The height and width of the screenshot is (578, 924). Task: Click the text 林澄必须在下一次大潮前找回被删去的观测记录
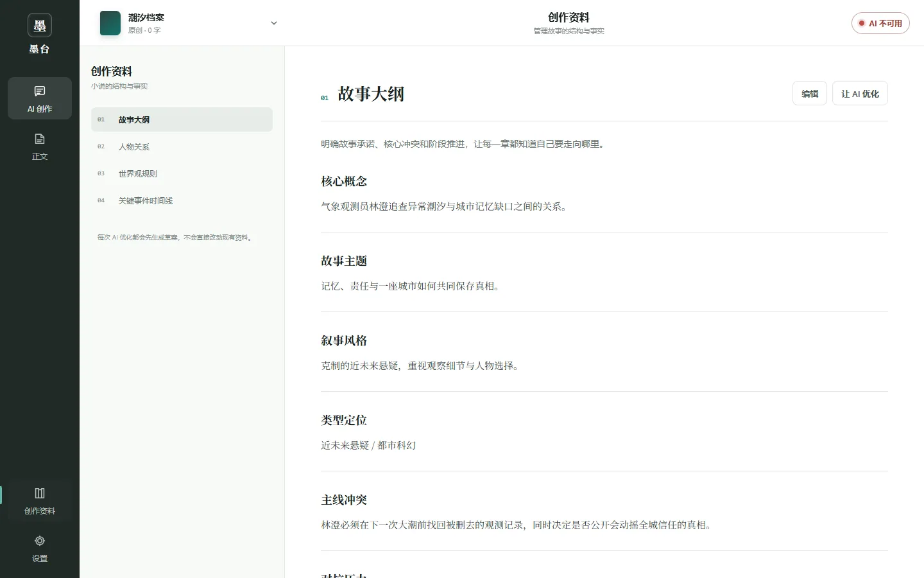[422, 525]
